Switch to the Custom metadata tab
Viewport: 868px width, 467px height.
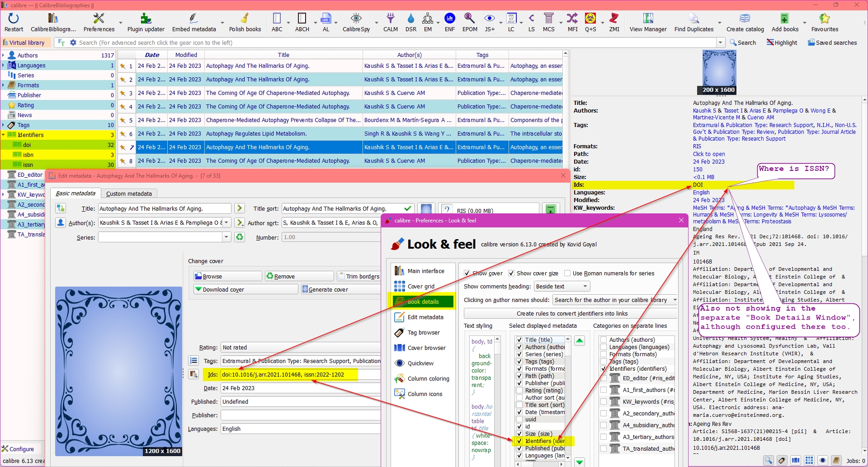[129, 193]
